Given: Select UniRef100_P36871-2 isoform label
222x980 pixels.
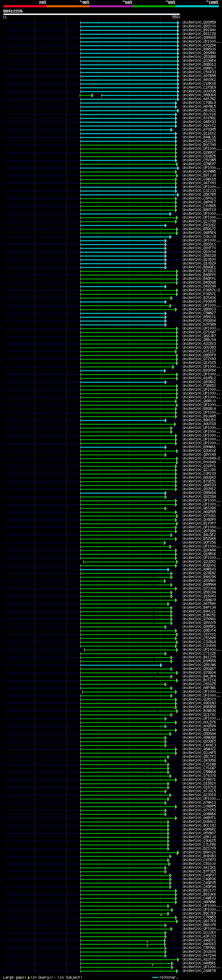Looking at the screenshot, I should [201, 290].
